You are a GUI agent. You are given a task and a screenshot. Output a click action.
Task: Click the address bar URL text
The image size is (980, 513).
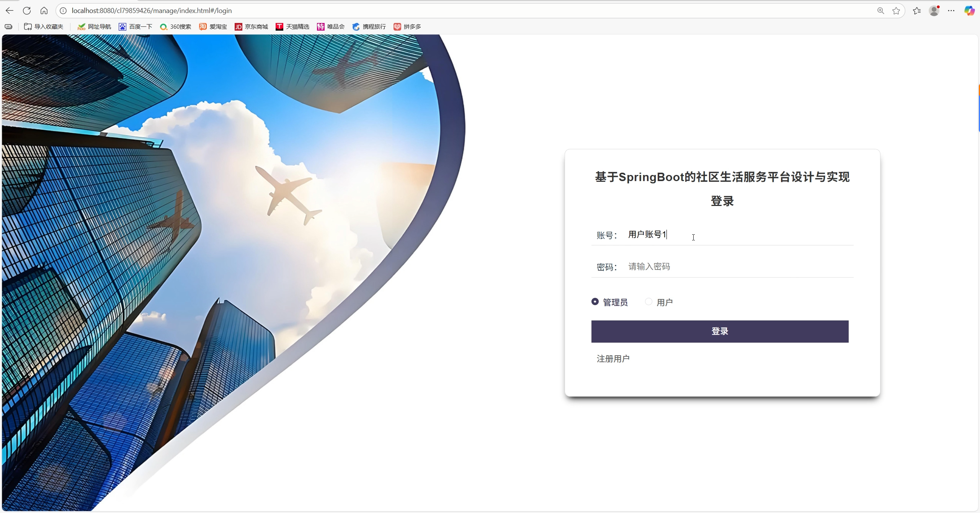click(x=152, y=11)
